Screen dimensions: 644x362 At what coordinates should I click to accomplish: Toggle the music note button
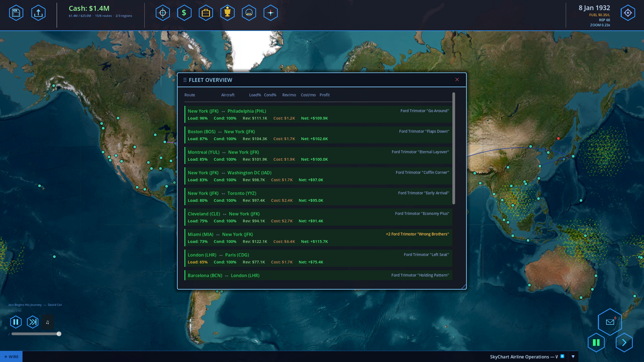pos(47,322)
